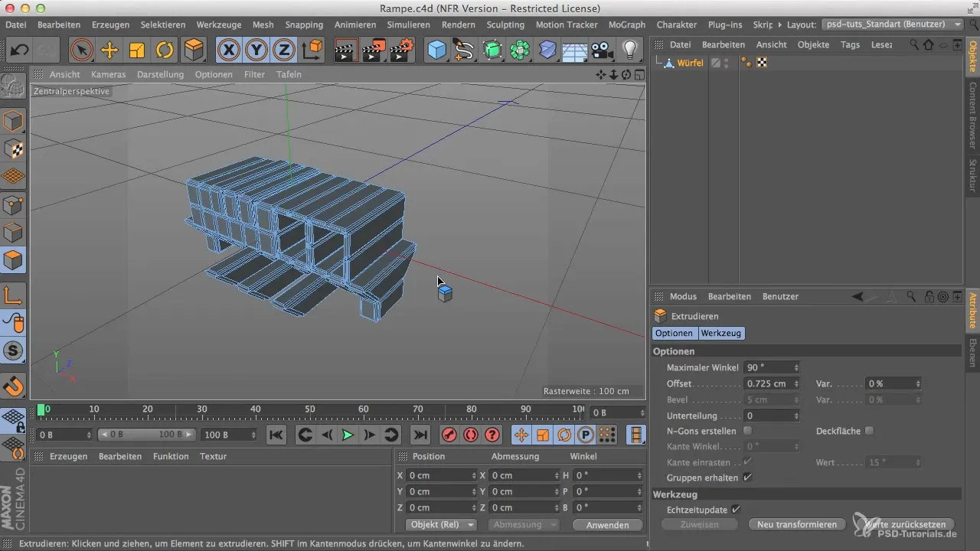The image size is (980, 551).
Task: Disable Echtzeitupdate checkbox
Action: click(x=736, y=510)
